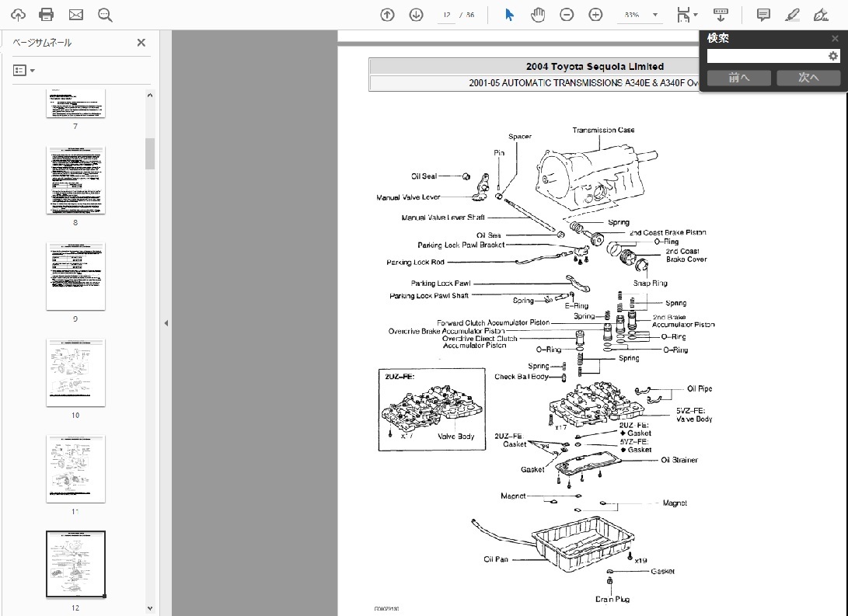Click the thumbnail panel scrollbar thumb
848x616 pixels.
tap(150, 154)
